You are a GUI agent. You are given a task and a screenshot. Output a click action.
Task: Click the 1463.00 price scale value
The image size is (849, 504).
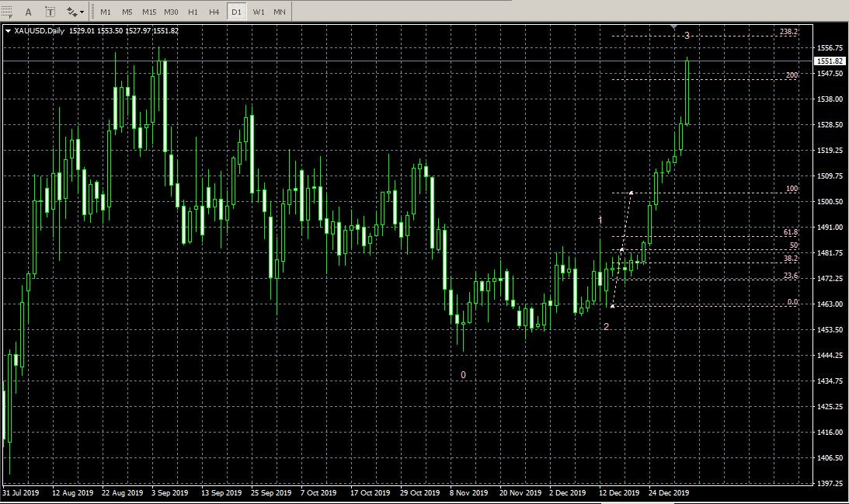pyautogui.click(x=830, y=304)
